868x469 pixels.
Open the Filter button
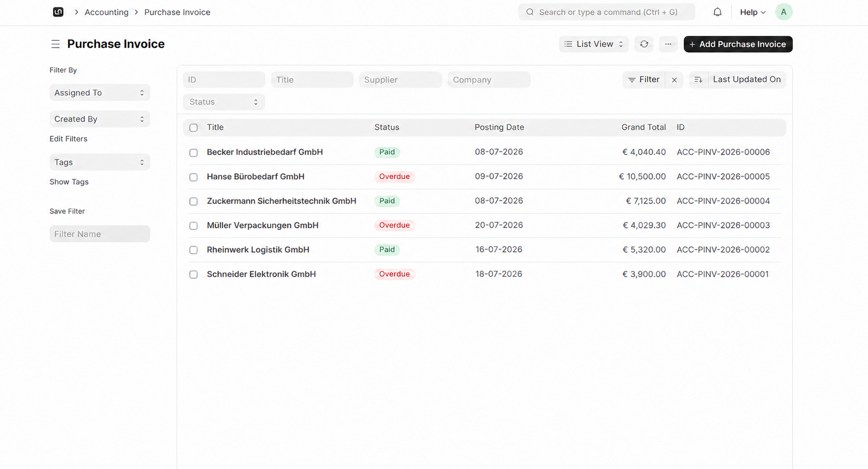(644, 80)
